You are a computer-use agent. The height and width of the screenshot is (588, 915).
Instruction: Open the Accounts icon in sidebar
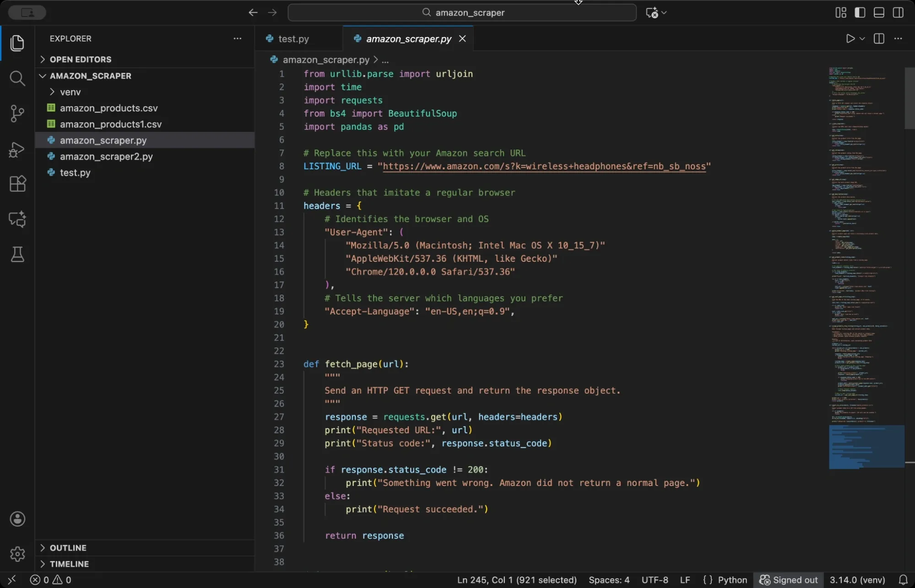coord(17,518)
